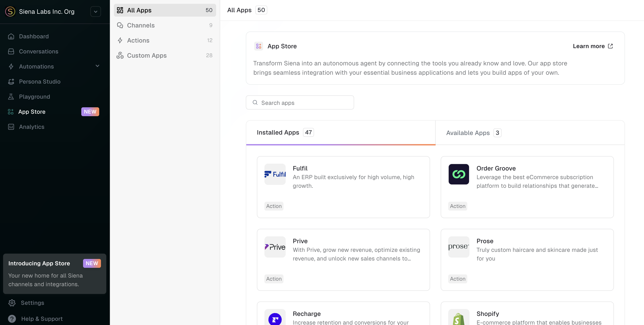Click the Prive app logo
Image resolution: width=644 pixels, height=325 pixels.
coord(275,247)
